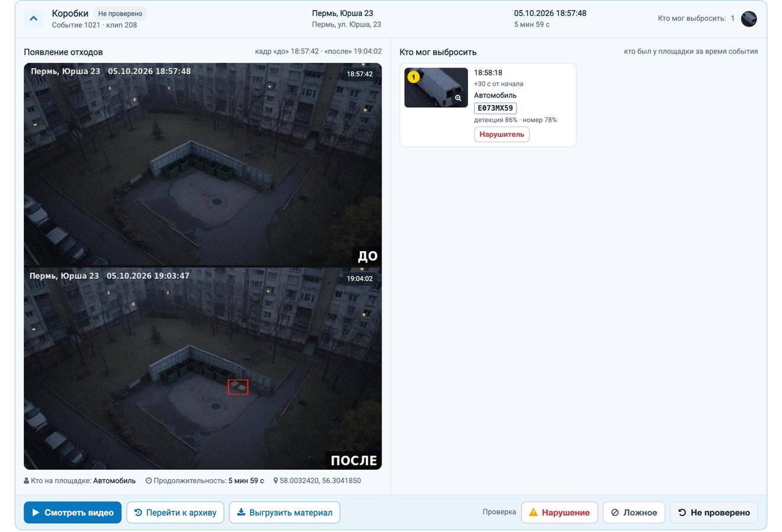Download evidence with Выгрузить материал
The image size is (782, 532).
click(284, 512)
